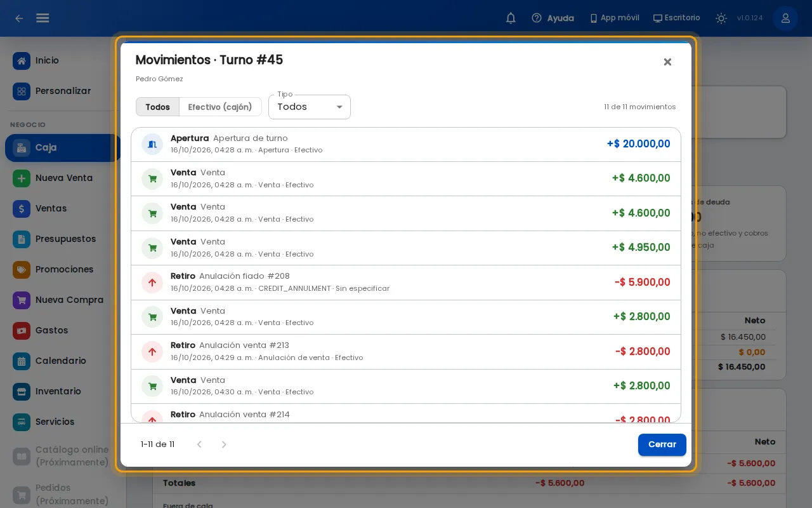Click the Gastos money icon
The width and height of the screenshot is (812, 508).
[22, 330]
